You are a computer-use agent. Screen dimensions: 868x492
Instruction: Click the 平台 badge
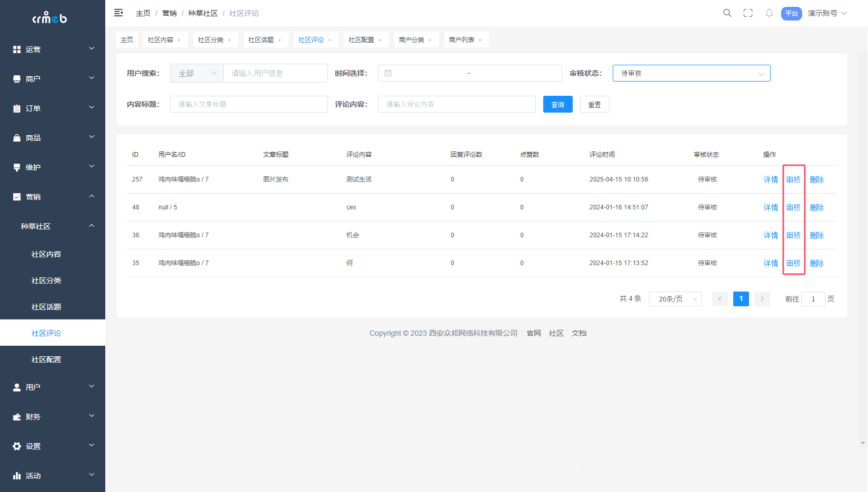792,13
